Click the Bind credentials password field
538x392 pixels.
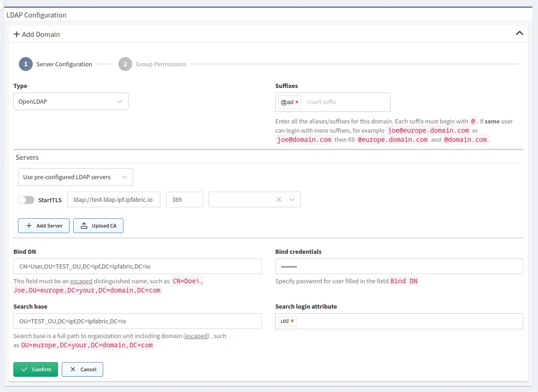[399, 266]
